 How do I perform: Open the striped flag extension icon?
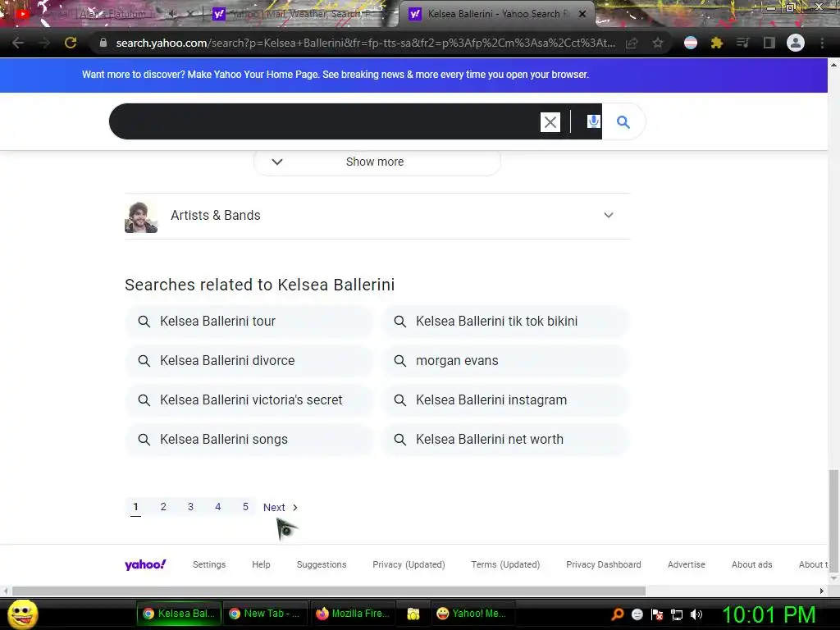click(x=691, y=43)
